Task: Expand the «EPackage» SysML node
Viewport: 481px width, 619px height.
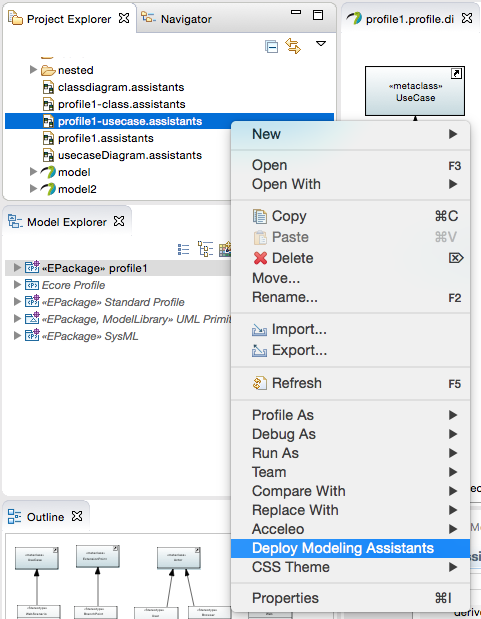Action: pos(17,336)
